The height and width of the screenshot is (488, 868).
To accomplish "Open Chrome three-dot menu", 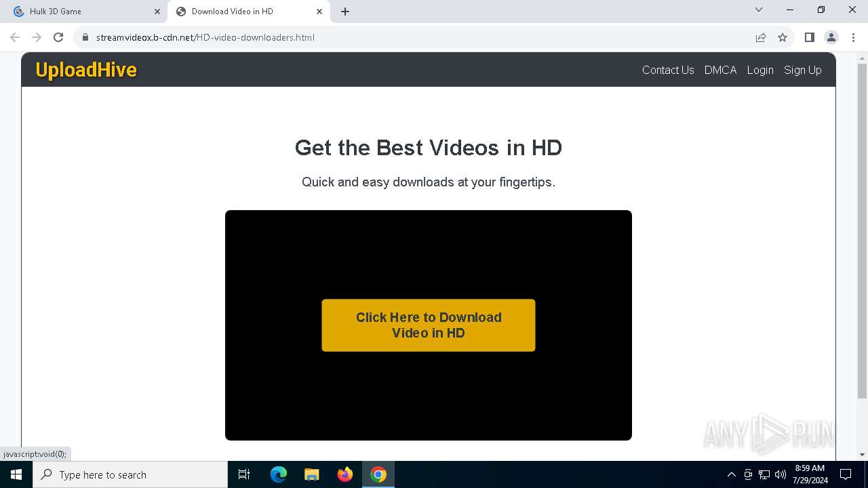I will point(853,37).
